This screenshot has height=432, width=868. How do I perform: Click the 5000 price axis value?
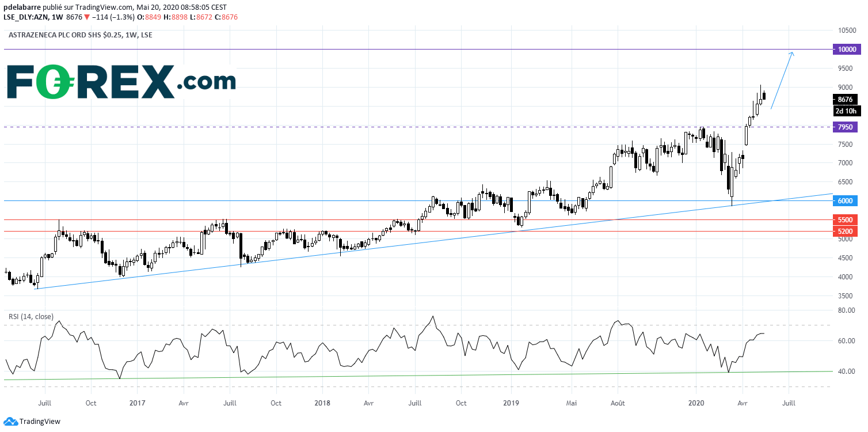click(x=846, y=239)
